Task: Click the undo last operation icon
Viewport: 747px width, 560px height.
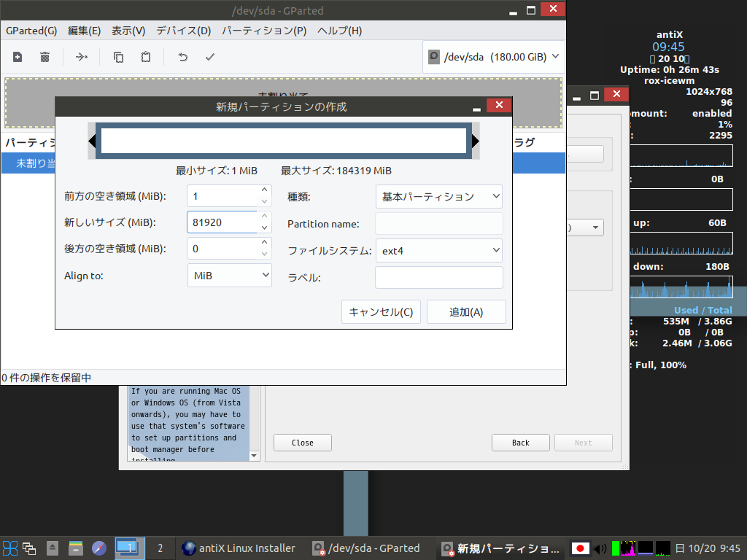Action: [x=183, y=57]
